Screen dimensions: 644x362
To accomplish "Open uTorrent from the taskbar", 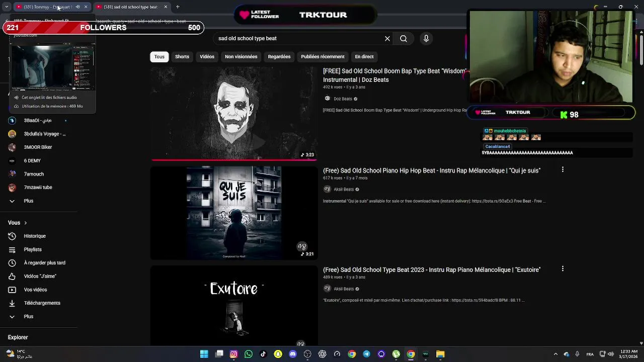I will click(x=396, y=354).
